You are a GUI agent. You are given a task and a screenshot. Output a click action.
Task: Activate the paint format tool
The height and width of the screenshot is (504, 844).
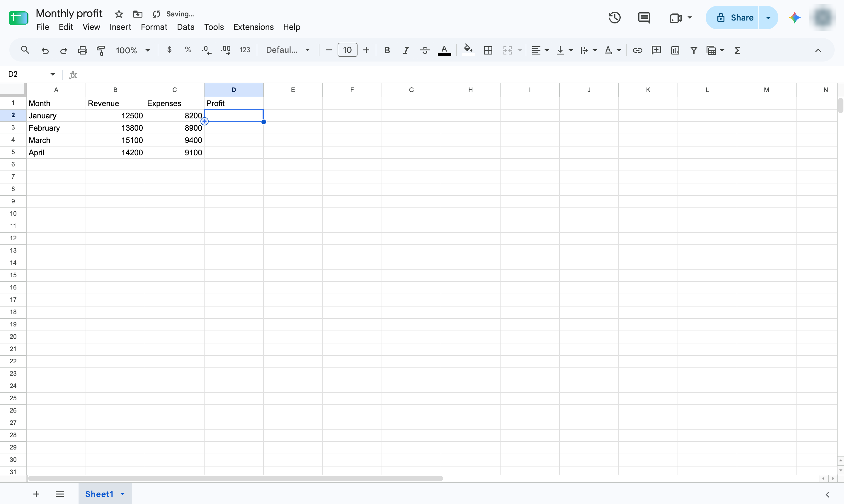pos(101,50)
